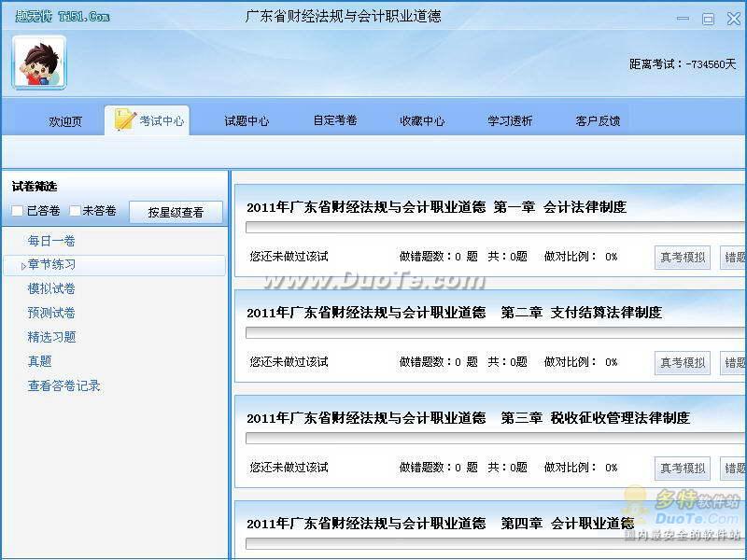Viewport: 747px width, 560px height.
Task: Click 真考模拟 for 第三章 税收征收管理法律制度
Action: coord(683,469)
